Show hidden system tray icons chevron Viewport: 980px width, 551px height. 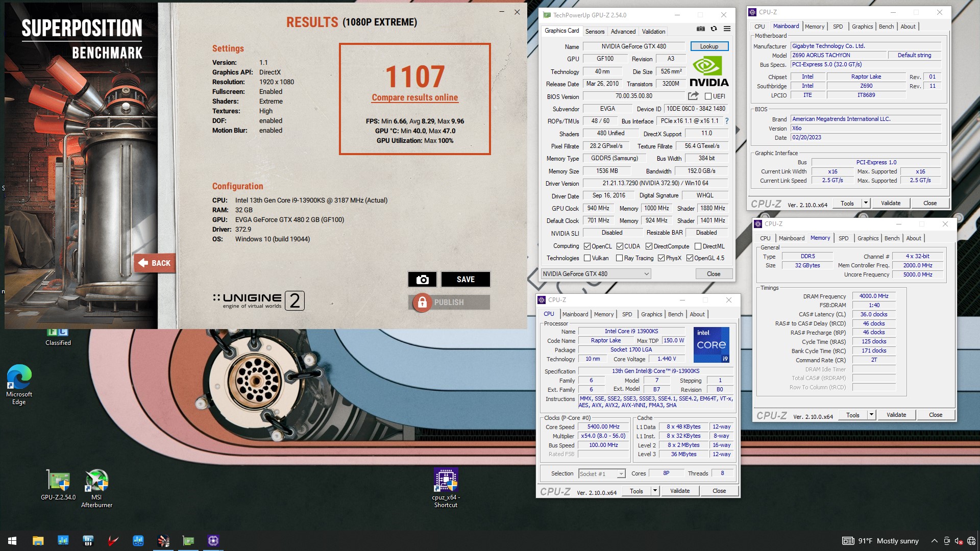tap(934, 541)
